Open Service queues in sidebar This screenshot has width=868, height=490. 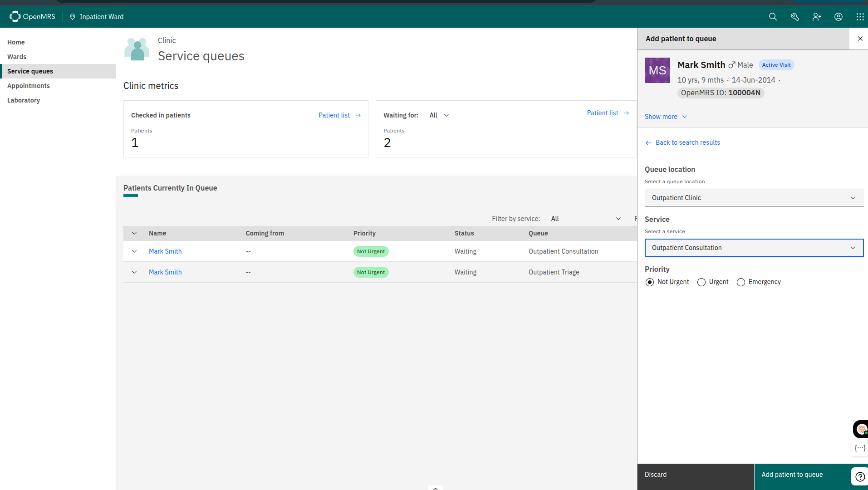click(58, 71)
